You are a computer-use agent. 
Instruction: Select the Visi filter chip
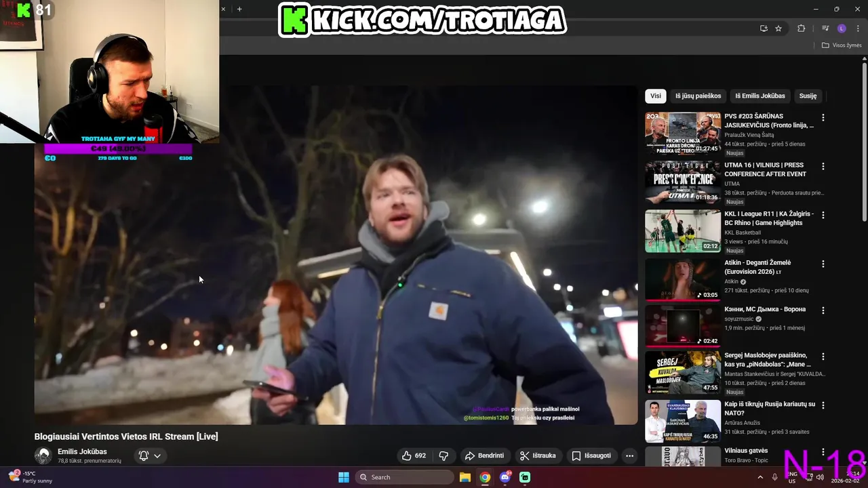tap(656, 96)
